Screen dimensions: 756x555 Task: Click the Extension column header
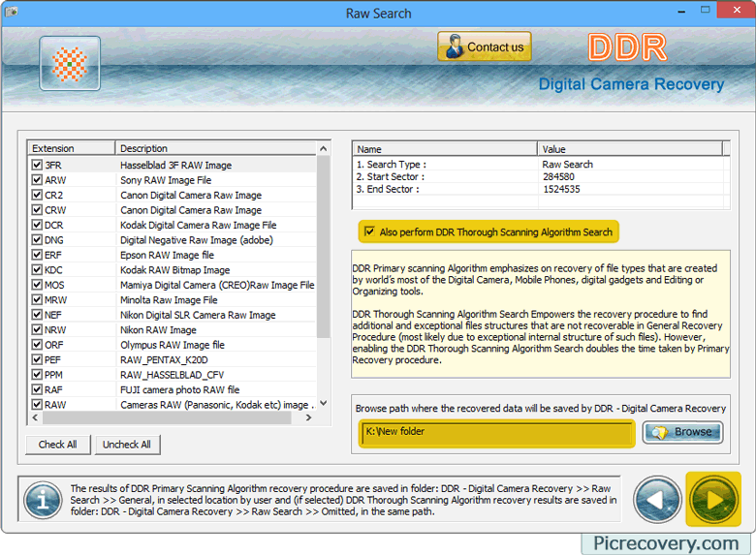(72, 148)
